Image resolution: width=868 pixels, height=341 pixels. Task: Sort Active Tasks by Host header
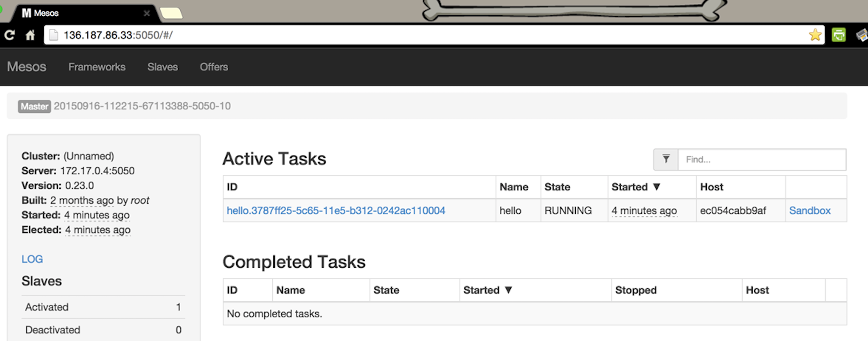click(711, 187)
